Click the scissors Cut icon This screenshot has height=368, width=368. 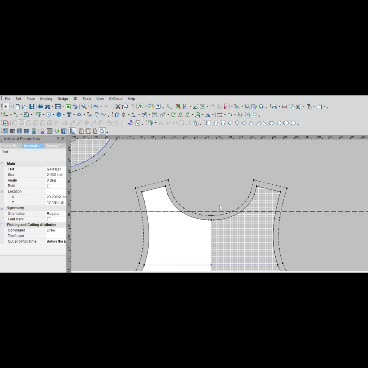point(118,107)
